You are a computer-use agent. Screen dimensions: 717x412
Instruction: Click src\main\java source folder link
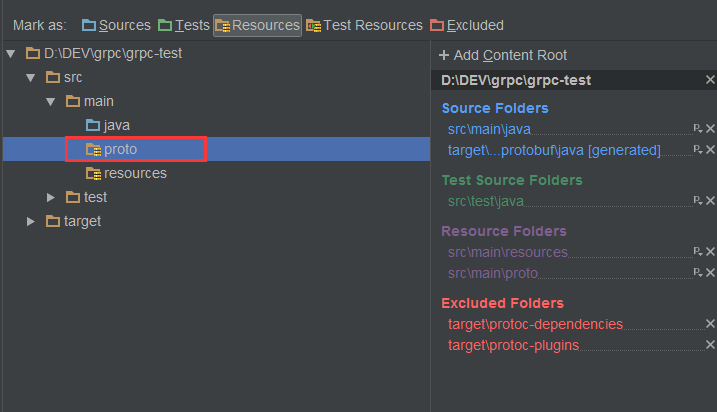pyautogui.click(x=489, y=129)
